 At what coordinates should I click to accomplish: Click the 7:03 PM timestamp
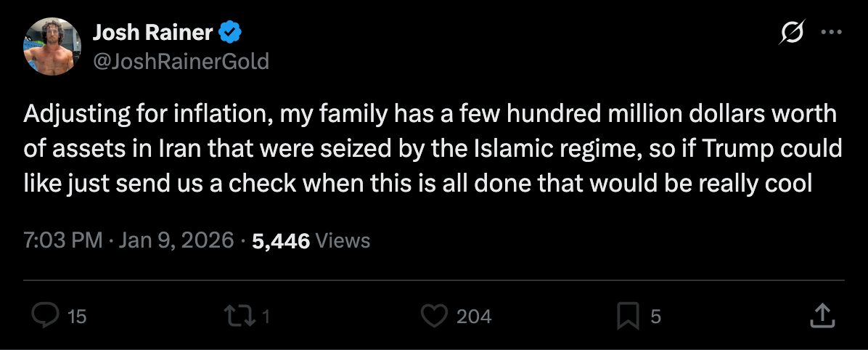click(x=63, y=240)
